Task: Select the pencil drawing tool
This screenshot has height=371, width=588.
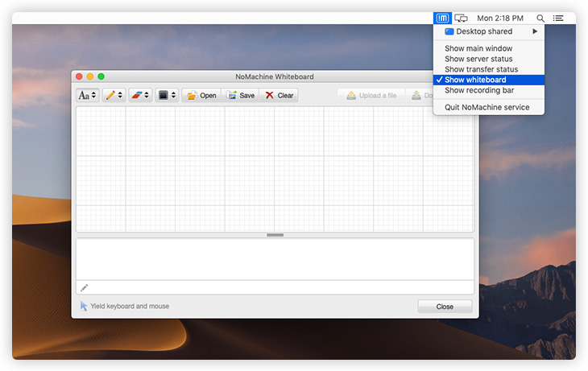Action: click(x=114, y=95)
